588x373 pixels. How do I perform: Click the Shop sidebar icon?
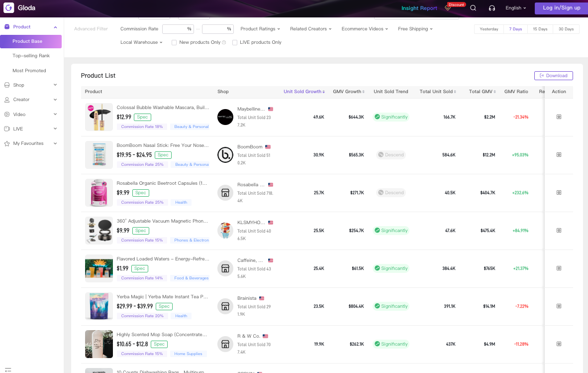coord(7,85)
